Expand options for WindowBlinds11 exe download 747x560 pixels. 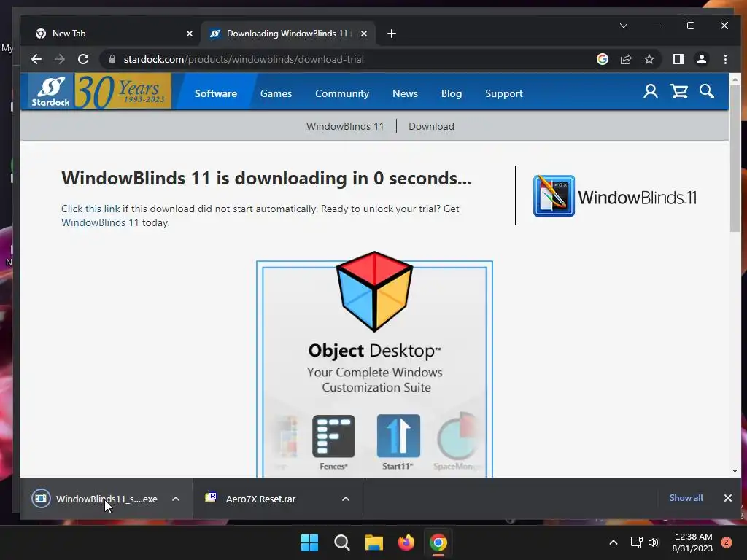coord(176,499)
